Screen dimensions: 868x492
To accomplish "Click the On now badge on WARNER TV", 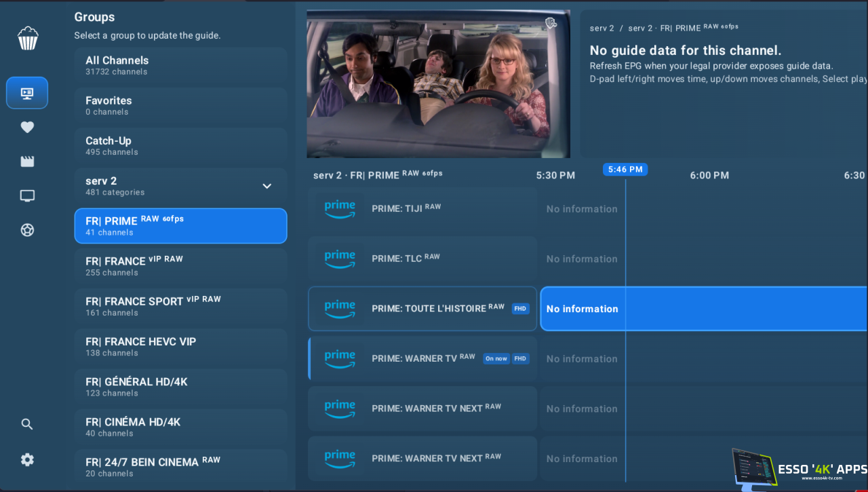I will coord(496,358).
